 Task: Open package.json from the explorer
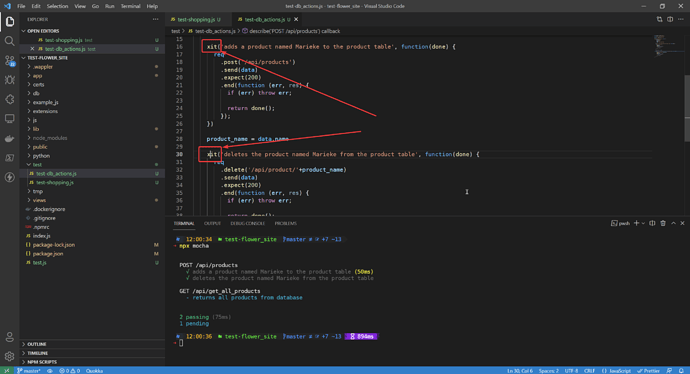(x=48, y=254)
